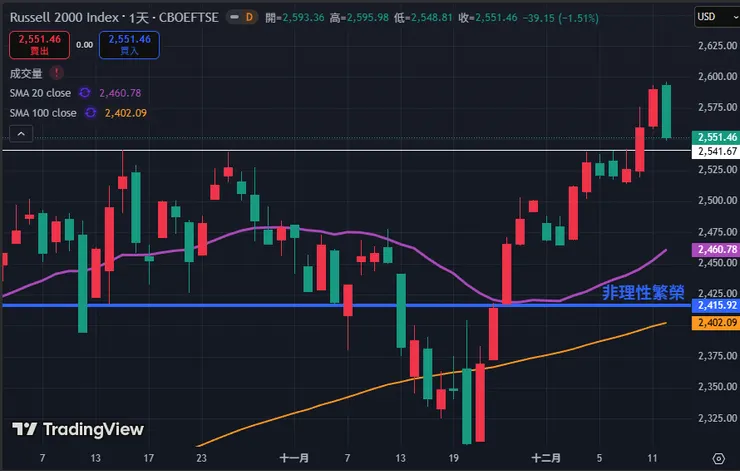Click the 2,625.00 price axis label
Image resolution: width=740 pixels, height=471 pixels.
click(717, 46)
